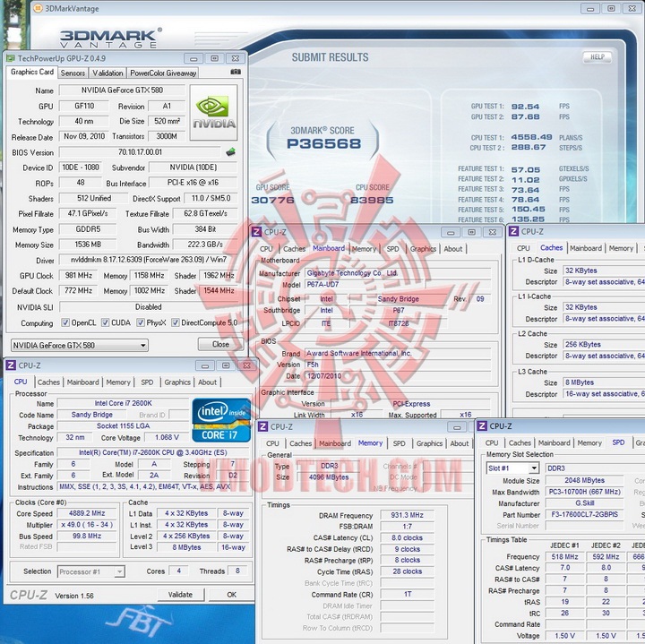Open the GPU selector dropdown in GPU-Z
645x644 pixels.
80,346
